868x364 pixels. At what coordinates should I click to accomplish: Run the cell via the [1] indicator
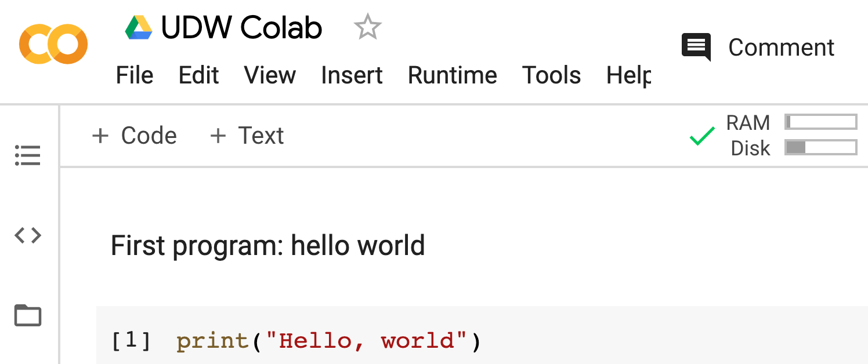pos(131,341)
